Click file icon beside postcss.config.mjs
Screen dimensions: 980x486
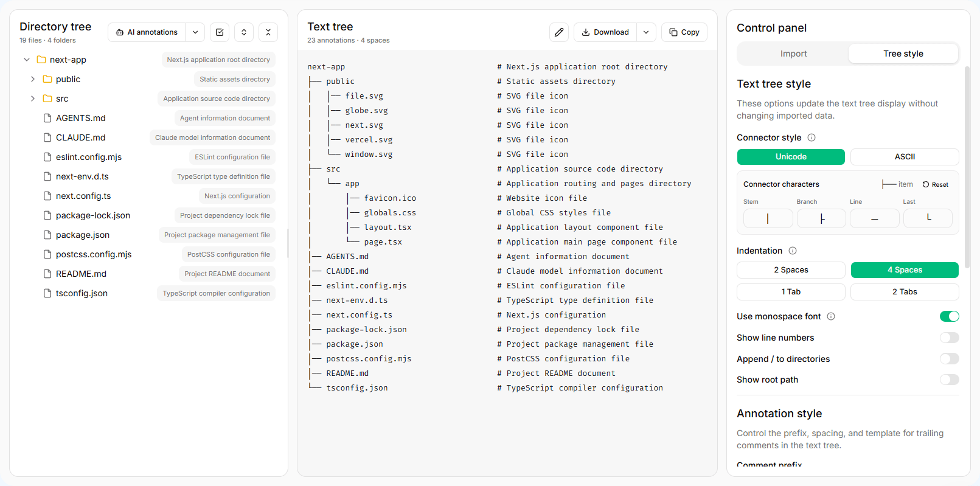point(47,254)
